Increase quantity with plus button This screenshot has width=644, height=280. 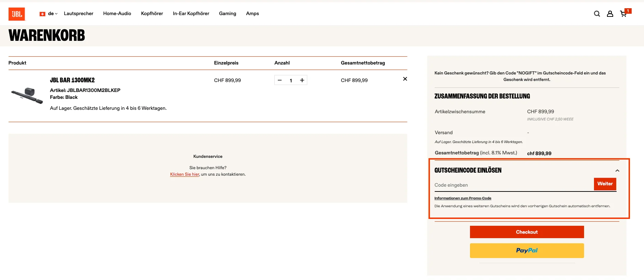302,80
